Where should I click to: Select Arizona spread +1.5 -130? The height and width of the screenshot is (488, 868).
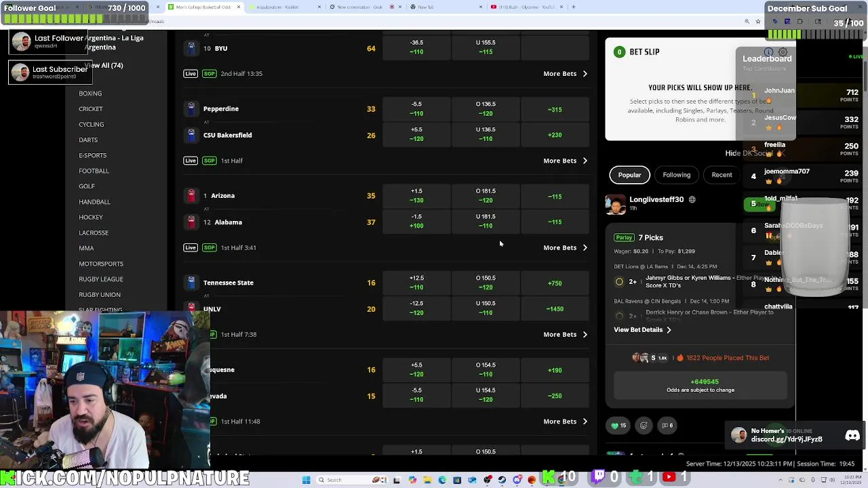pyautogui.click(x=416, y=196)
